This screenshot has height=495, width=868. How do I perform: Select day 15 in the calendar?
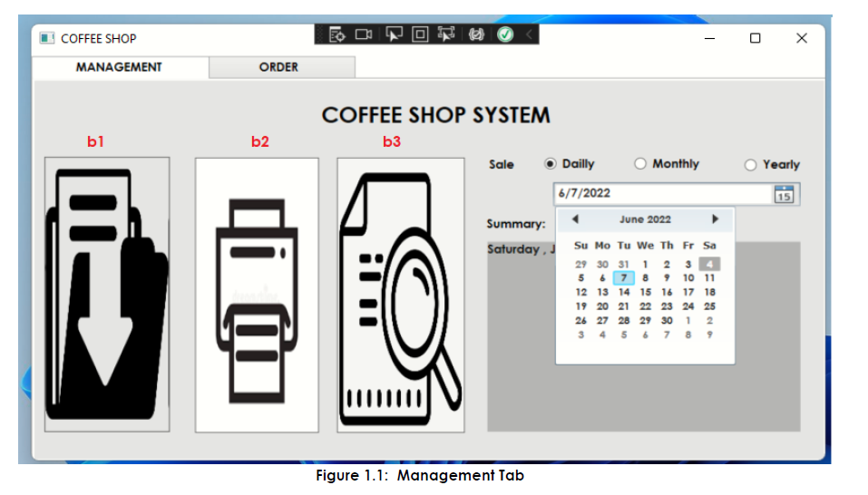click(646, 292)
